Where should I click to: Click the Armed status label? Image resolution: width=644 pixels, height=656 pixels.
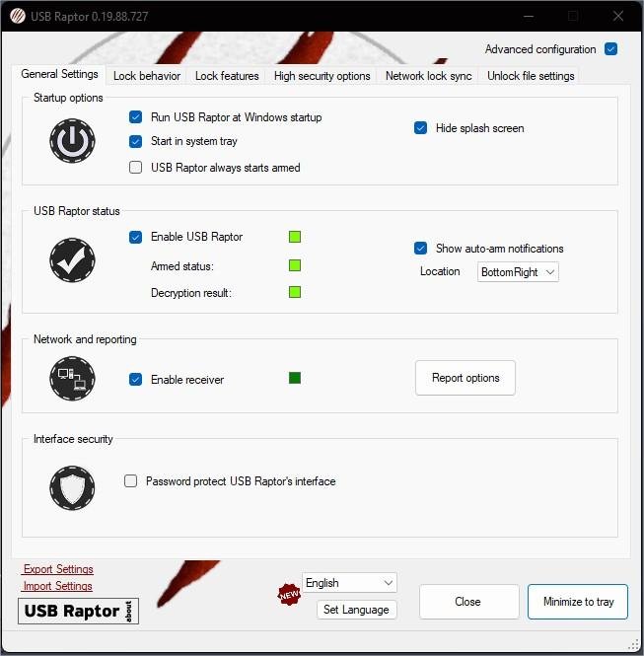pos(181,266)
